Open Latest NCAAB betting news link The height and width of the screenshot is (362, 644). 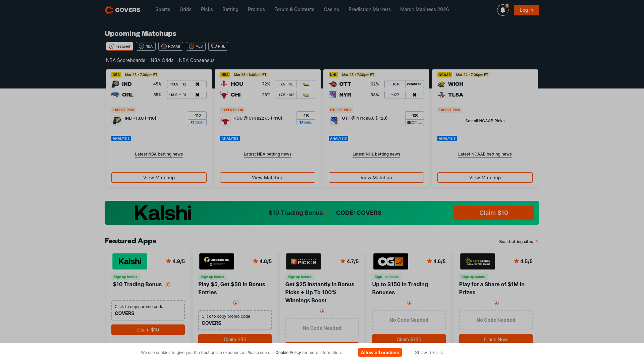485,154
